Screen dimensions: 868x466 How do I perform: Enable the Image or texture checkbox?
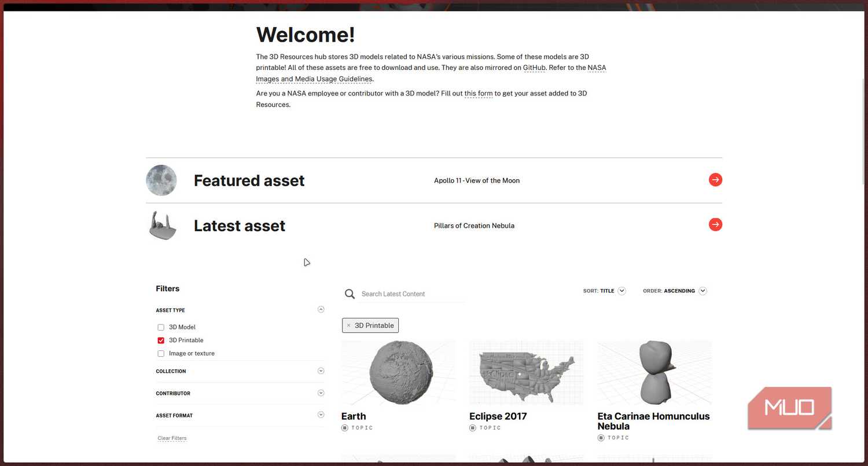click(x=161, y=353)
